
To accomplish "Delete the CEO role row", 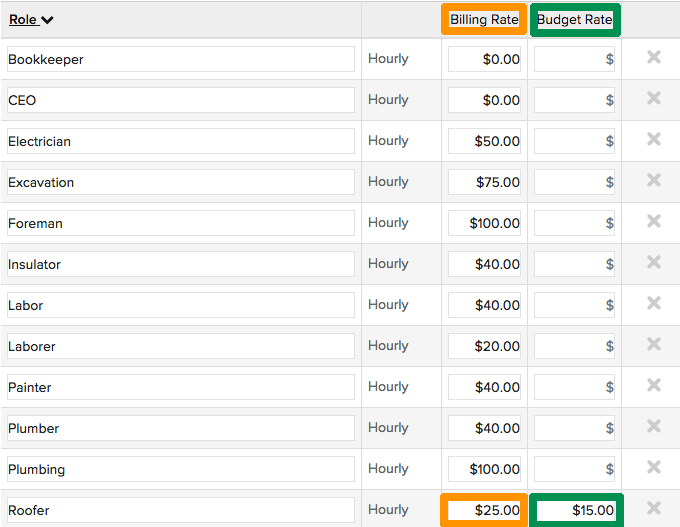I will pos(654,98).
